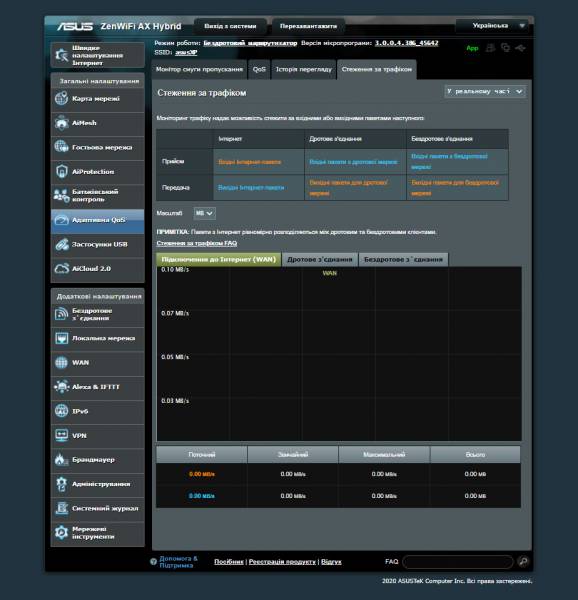The width and height of the screenshot is (578, 600).
Task: Click inside the FAQ search field
Action: (x=458, y=562)
